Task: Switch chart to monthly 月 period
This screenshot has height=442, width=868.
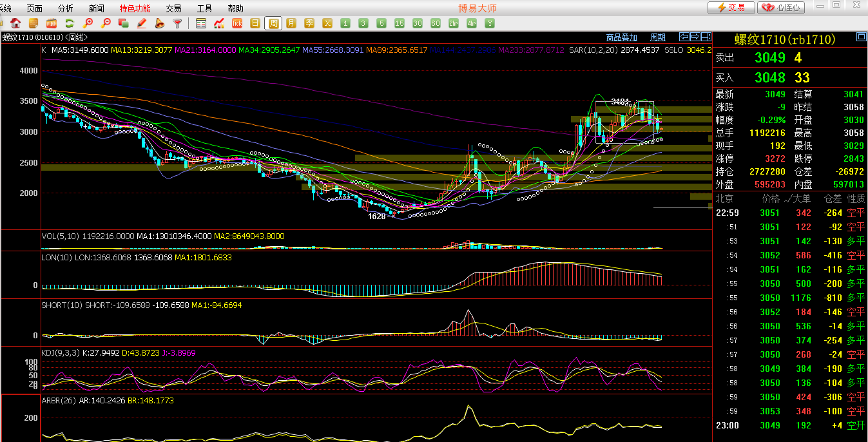Action: pos(291,23)
